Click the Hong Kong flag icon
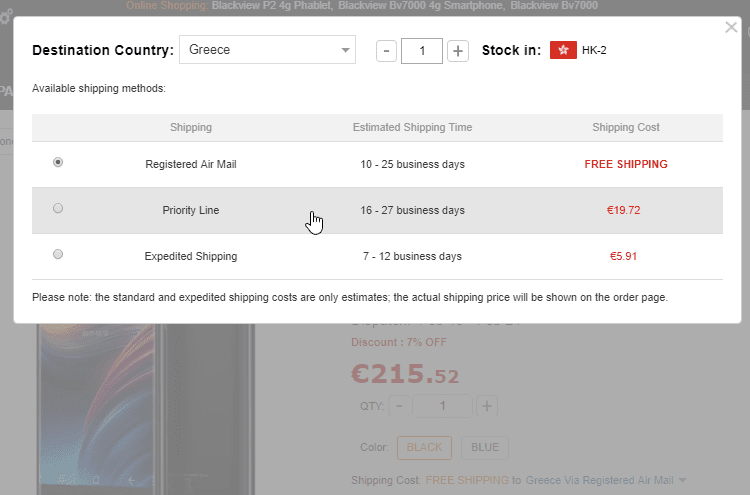The width and height of the screenshot is (750, 495). click(x=563, y=50)
